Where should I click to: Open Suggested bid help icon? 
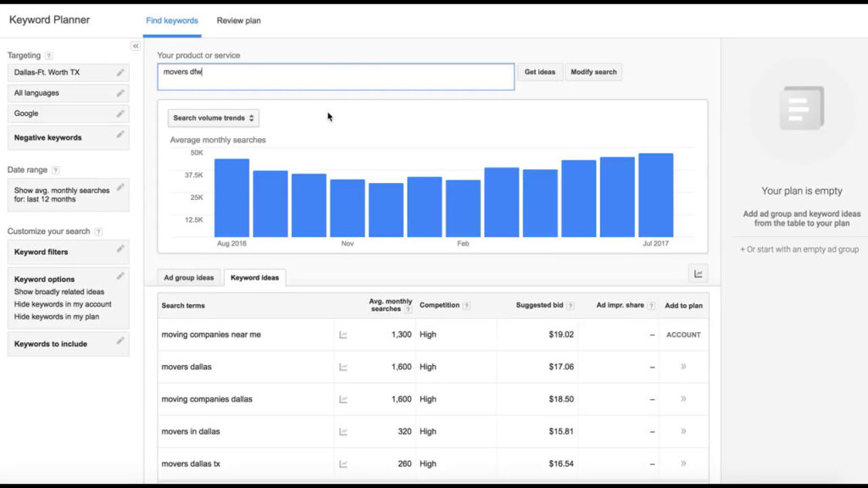point(570,305)
